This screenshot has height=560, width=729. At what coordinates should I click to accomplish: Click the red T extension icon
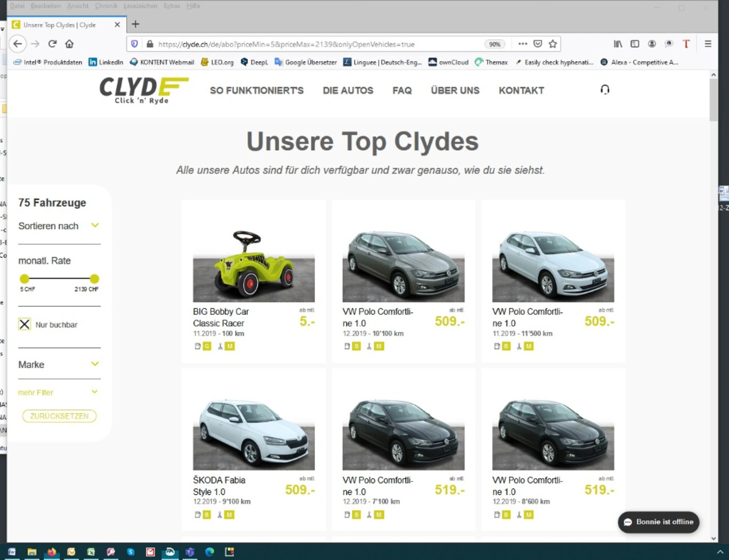[x=686, y=44]
